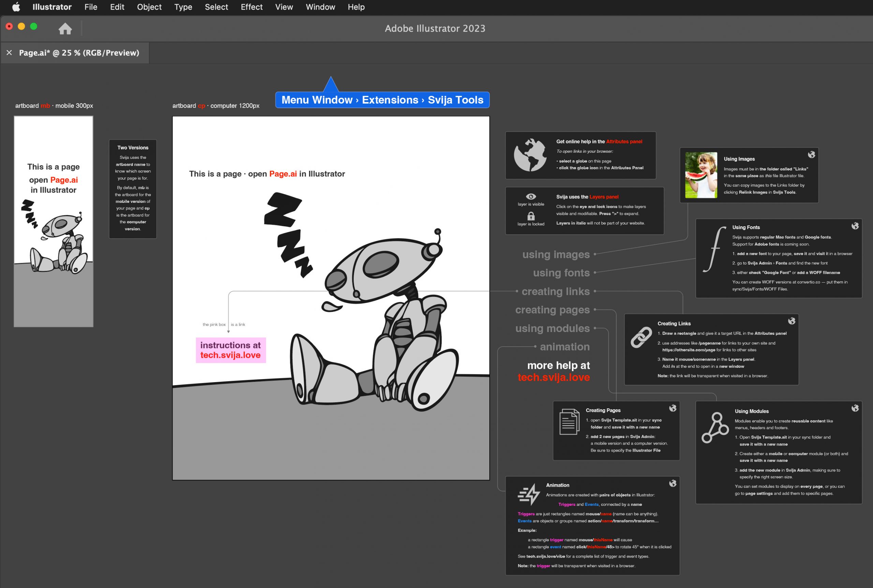Open the Effect menu

coord(251,7)
